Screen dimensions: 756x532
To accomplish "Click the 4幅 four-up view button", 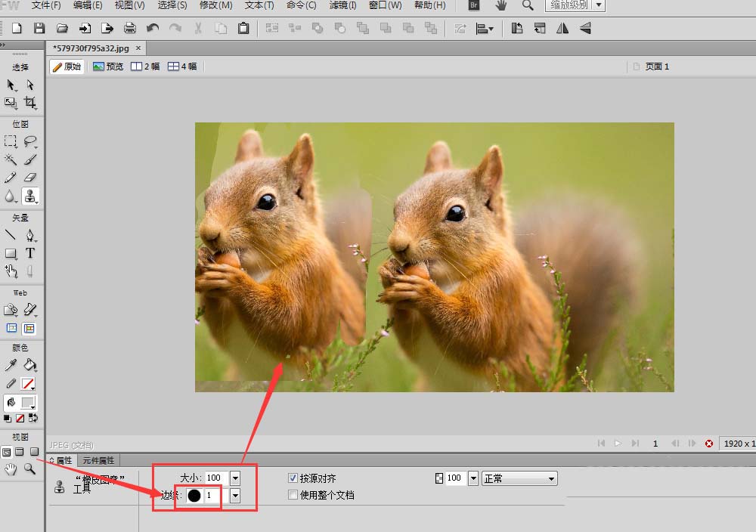I will coord(182,66).
